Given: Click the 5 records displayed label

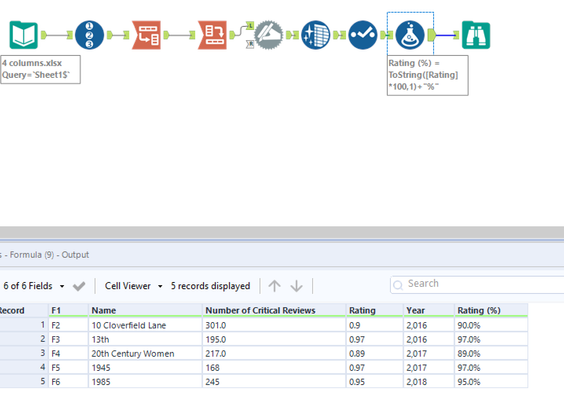Looking at the screenshot, I should 210,286.
